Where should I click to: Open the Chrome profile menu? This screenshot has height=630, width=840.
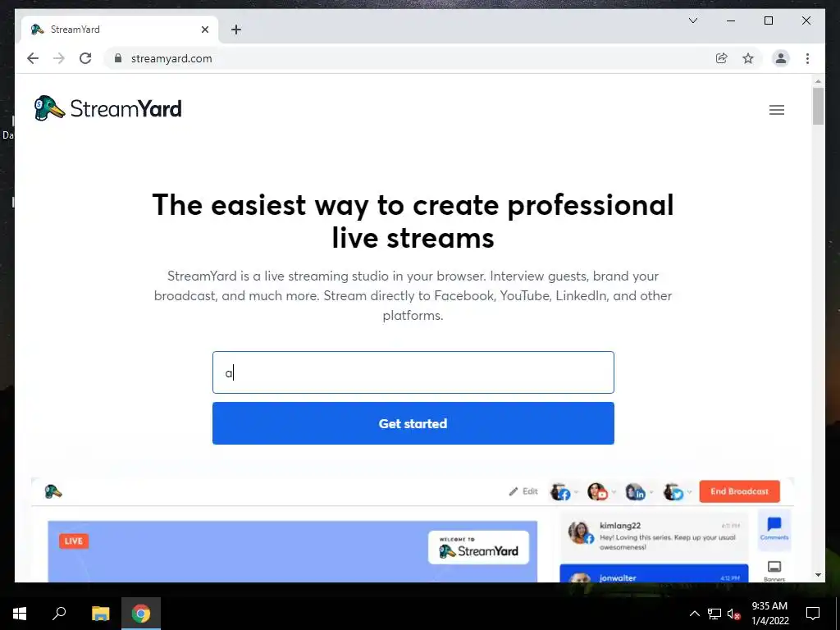point(781,58)
